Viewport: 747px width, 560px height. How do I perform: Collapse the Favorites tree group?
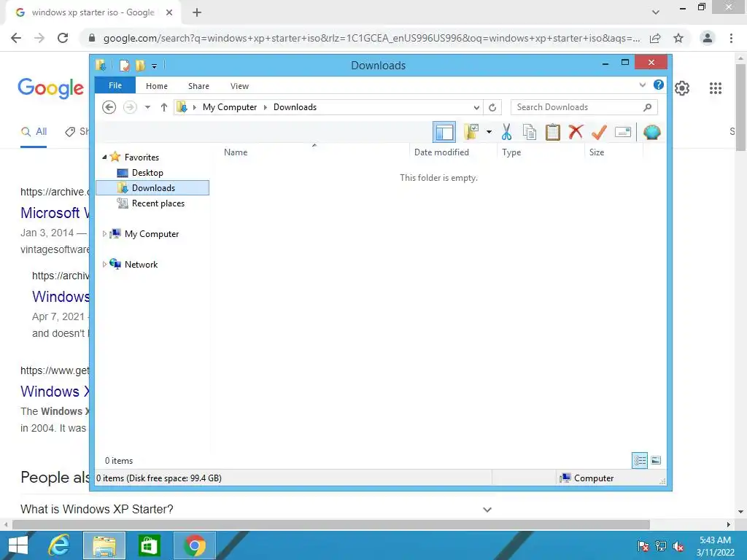click(104, 157)
